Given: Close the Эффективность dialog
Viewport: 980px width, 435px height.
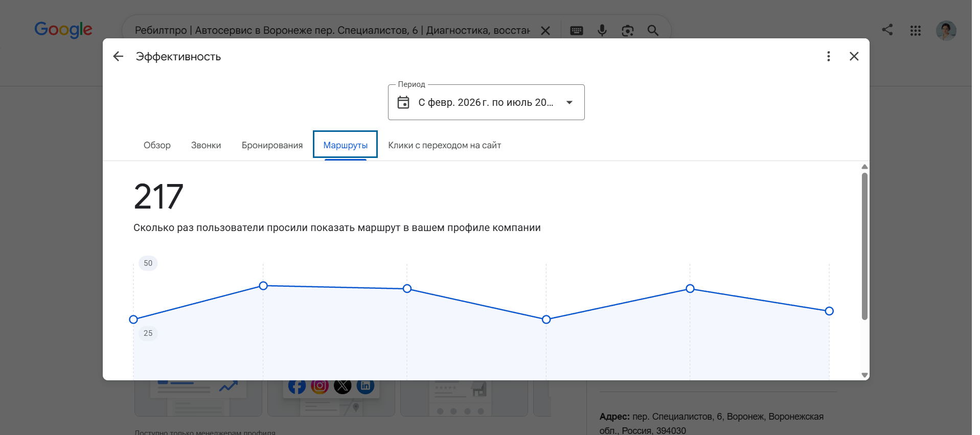Looking at the screenshot, I should pos(854,56).
